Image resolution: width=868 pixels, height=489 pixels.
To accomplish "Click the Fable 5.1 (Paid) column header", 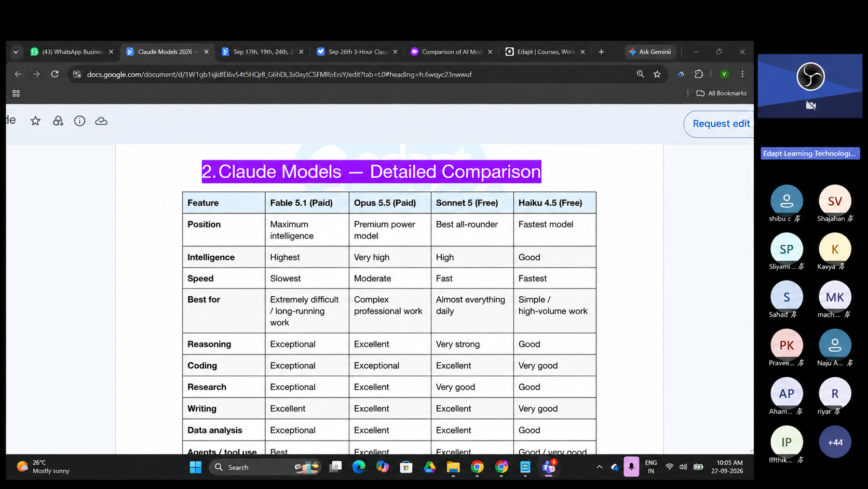I will coord(307,203).
